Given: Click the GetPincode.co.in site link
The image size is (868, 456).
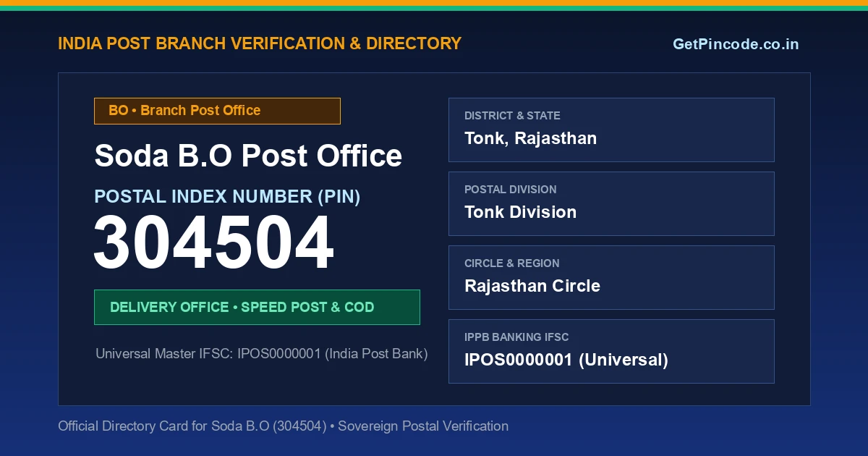Looking at the screenshot, I should pyautogui.click(x=736, y=44).
